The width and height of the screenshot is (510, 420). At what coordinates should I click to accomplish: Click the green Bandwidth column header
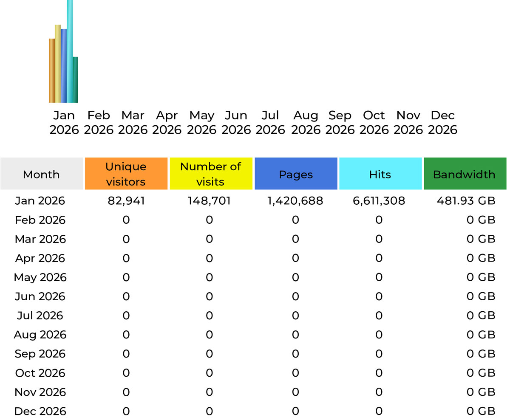(x=464, y=174)
